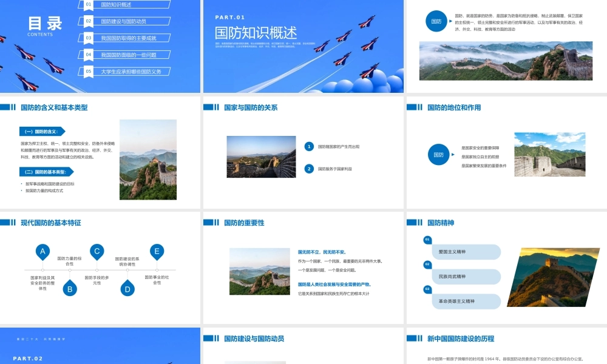Click point 2 国防服务于国家利益

tap(328, 169)
